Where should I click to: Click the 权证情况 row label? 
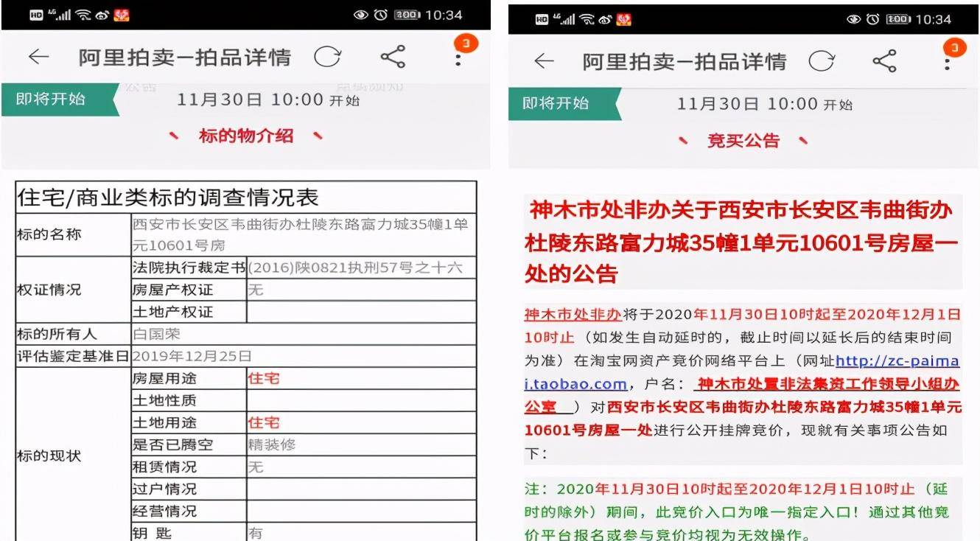[49, 290]
